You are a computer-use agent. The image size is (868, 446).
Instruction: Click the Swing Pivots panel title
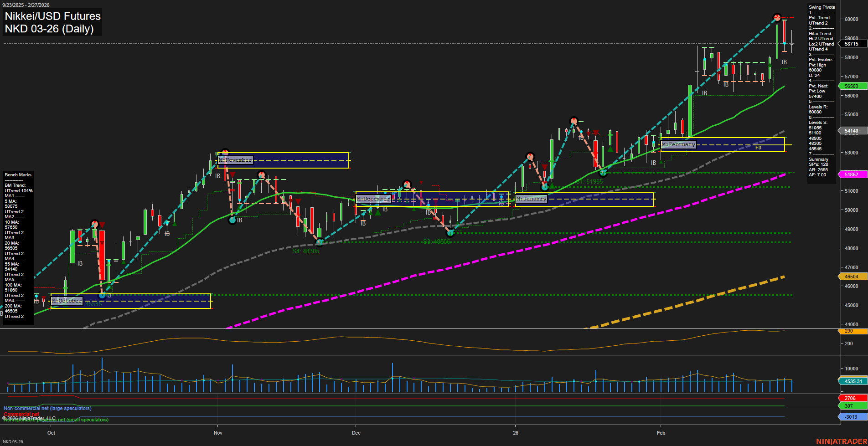[x=821, y=7]
